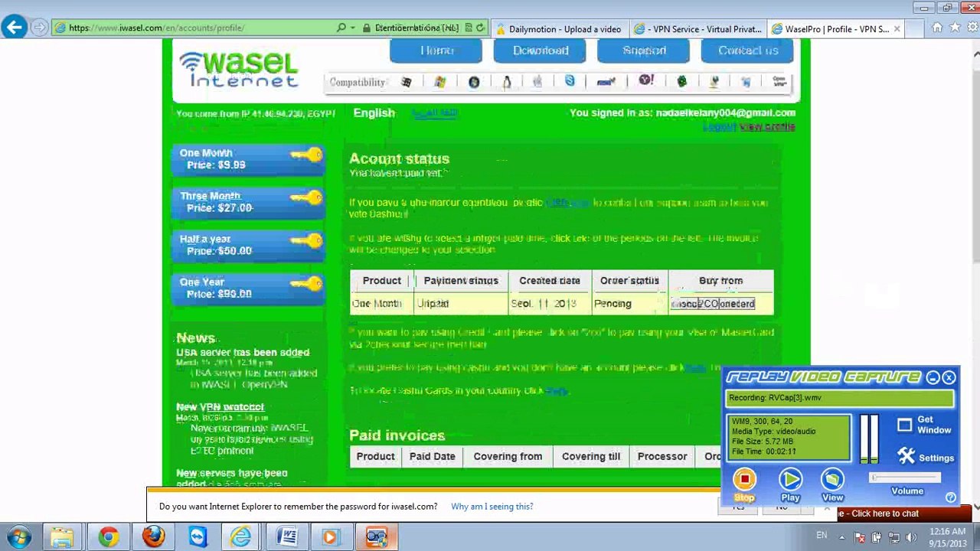Click the Apple compatibility icon
980x551 pixels.
tap(537, 81)
